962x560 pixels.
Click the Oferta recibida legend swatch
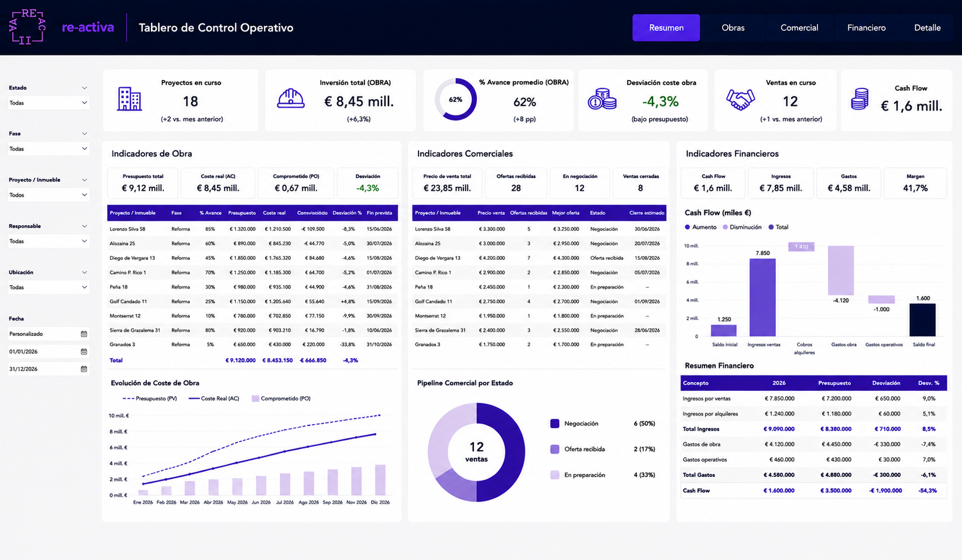coord(555,449)
